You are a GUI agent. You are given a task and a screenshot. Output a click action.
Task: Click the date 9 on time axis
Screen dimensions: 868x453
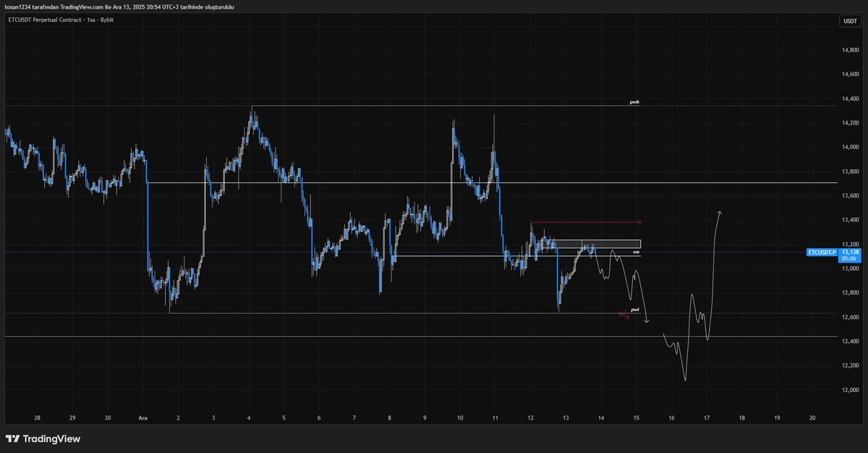pyautogui.click(x=425, y=418)
